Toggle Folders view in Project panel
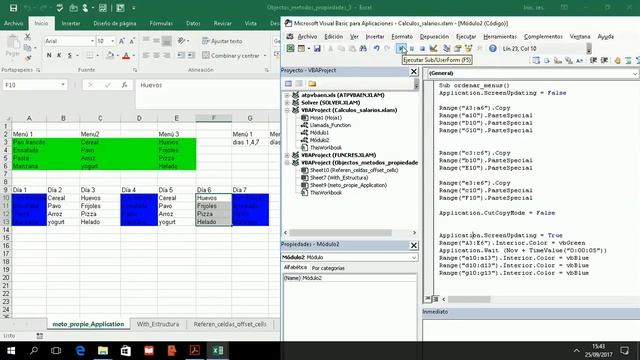The height and width of the screenshot is (360, 640). click(x=312, y=84)
